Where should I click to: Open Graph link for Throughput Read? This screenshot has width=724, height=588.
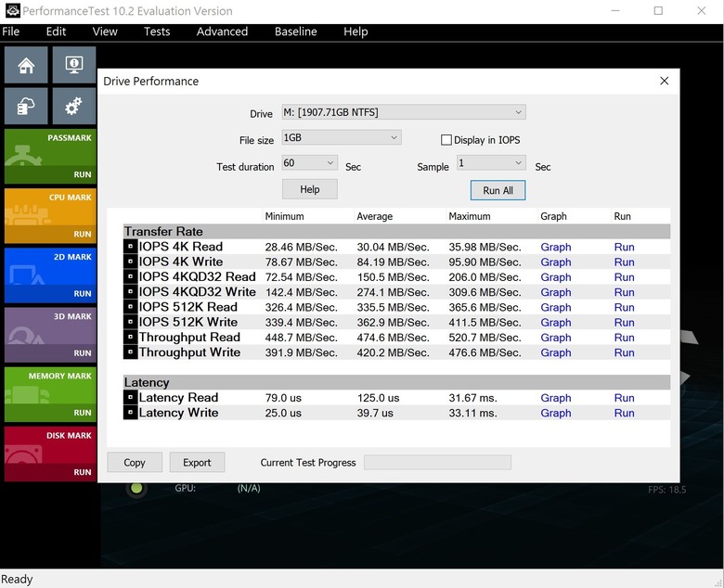click(556, 337)
